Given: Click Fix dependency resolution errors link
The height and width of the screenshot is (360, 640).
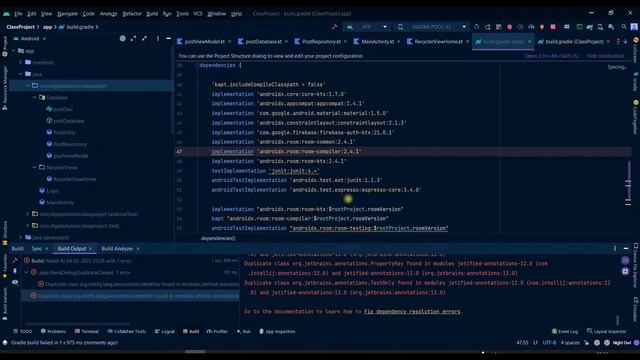Looking at the screenshot, I should (x=412, y=311).
